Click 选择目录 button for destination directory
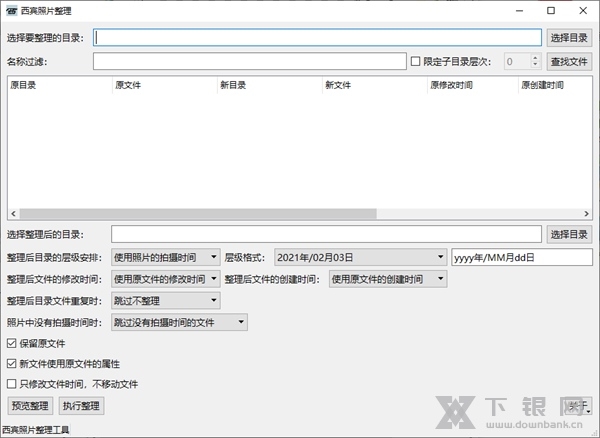This screenshot has width=600, height=438. [x=569, y=234]
